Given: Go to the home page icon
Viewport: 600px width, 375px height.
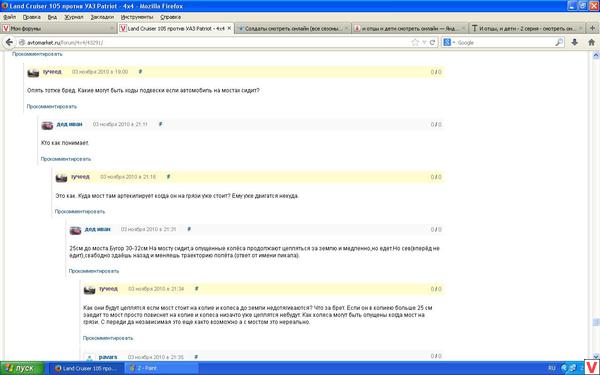Looking at the screenshot, I should click(x=591, y=42).
